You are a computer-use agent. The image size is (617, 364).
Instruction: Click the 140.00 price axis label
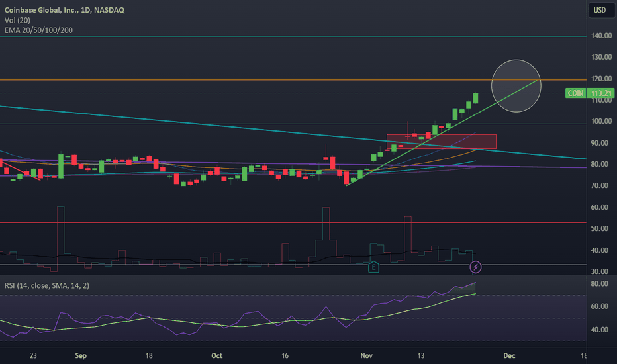click(x=601, y=36)
